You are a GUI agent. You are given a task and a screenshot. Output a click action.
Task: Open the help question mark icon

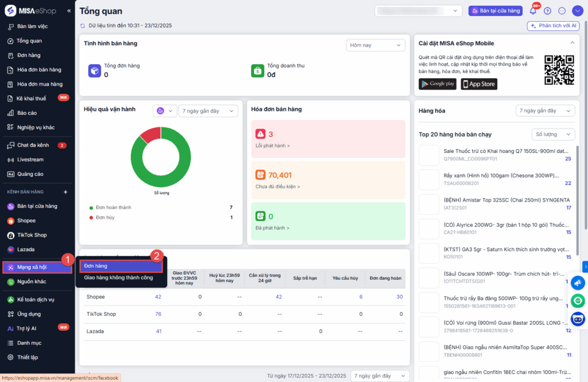pyautogui.click(x=547, y=11)
